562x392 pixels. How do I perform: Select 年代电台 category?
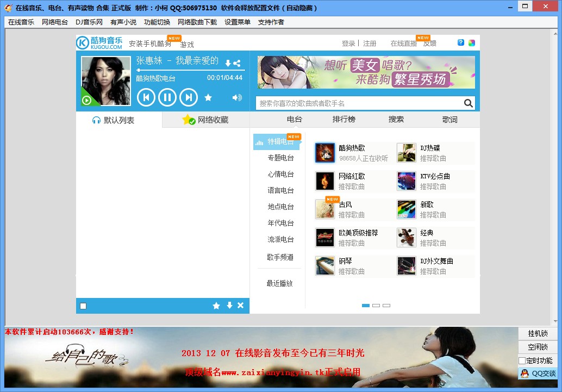280,223
